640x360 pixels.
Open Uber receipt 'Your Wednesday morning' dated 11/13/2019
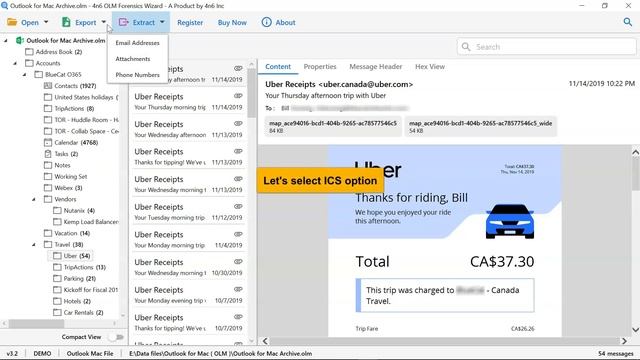189,184
